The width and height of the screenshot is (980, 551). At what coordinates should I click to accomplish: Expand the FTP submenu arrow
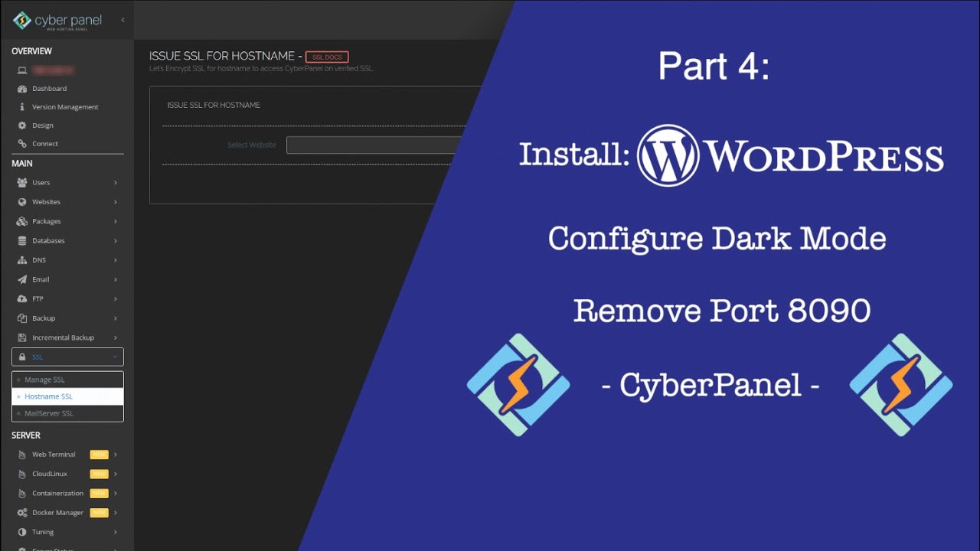pyautogui.click(x=116, y=299)
